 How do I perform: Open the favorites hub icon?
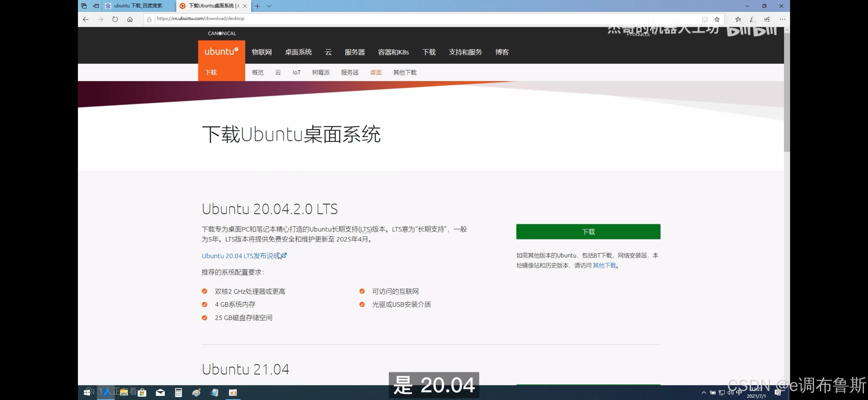point(738,19)
